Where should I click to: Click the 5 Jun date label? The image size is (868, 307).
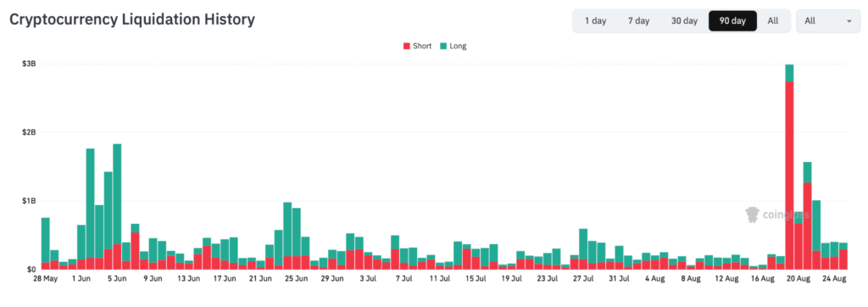point(117,279)
